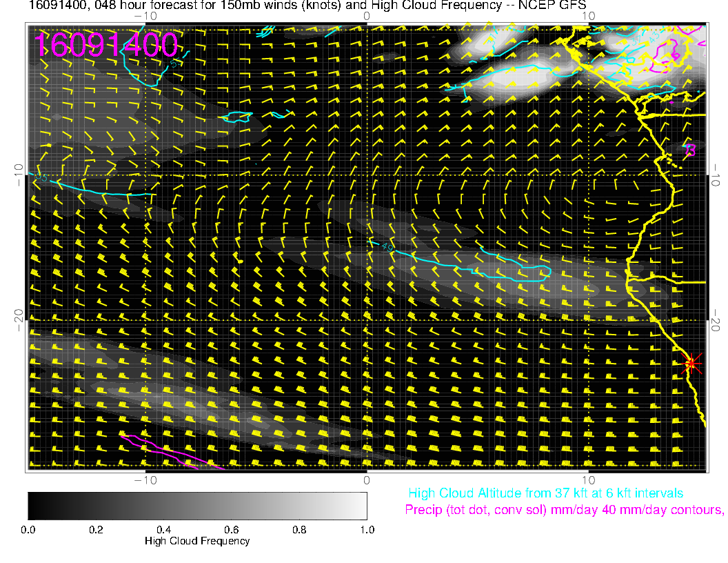Click the High Cloud Frequency caption text
The height and width of the screenshot is (563, 728).
197,541
